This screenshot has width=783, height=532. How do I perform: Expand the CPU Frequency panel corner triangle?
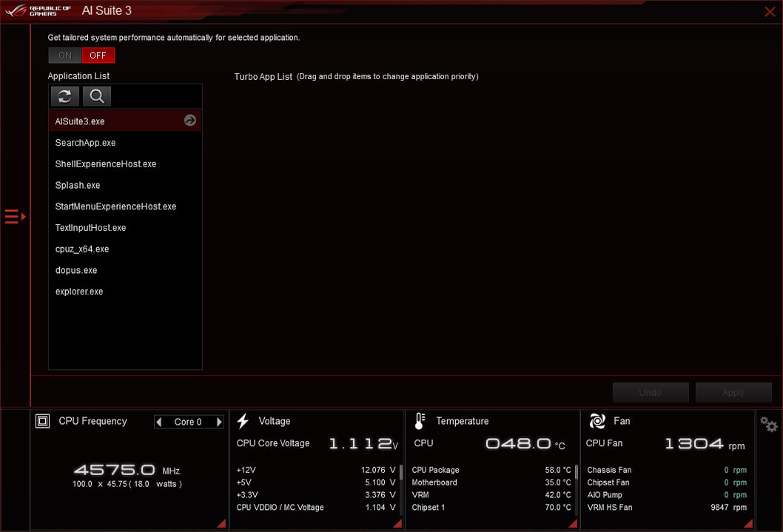[221, 524]
